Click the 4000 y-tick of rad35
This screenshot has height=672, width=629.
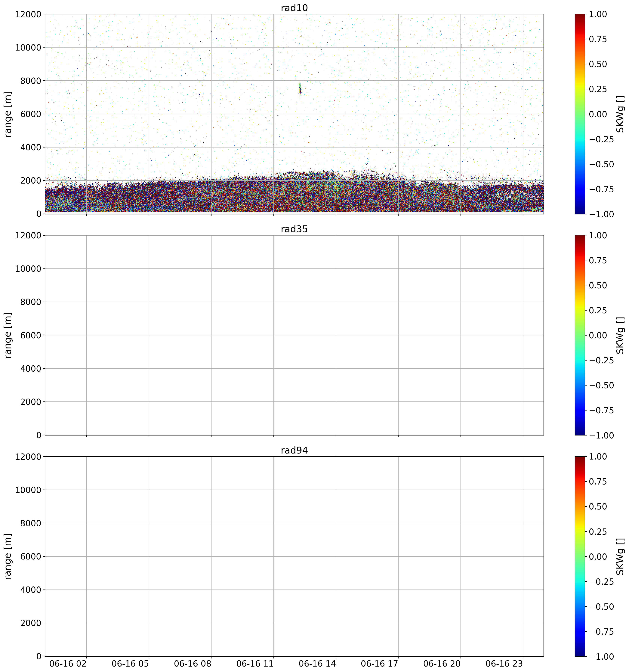pyautogui.click(x=31, y=368)
